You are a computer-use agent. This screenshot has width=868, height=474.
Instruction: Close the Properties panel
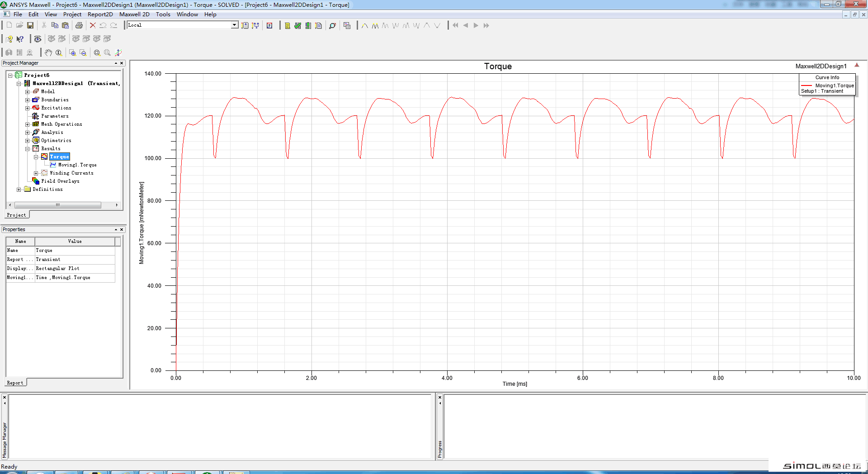click(x=122, y=230)
